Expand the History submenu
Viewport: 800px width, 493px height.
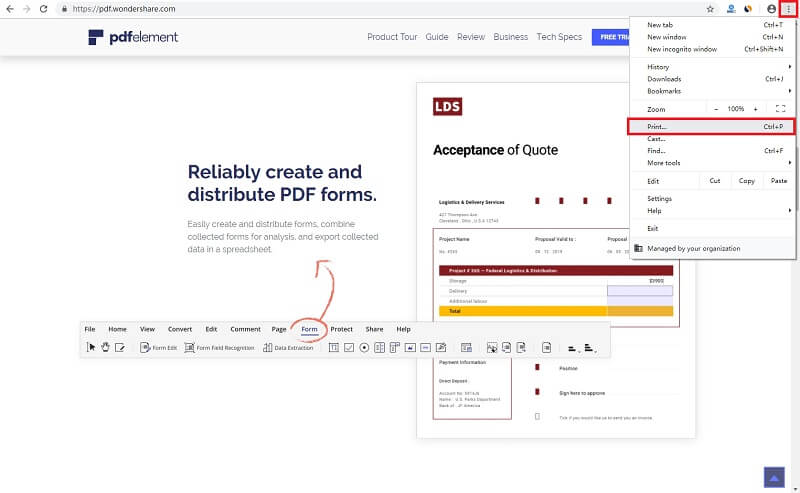coord(711,67)
